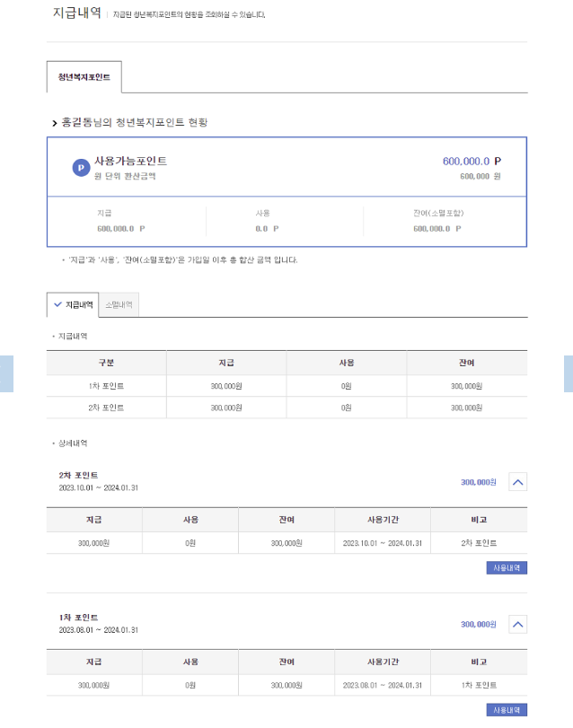Click the 1차 포인트 300,000원 amount link
Viewport: 573px width, 728px height.
click(479, 625)
